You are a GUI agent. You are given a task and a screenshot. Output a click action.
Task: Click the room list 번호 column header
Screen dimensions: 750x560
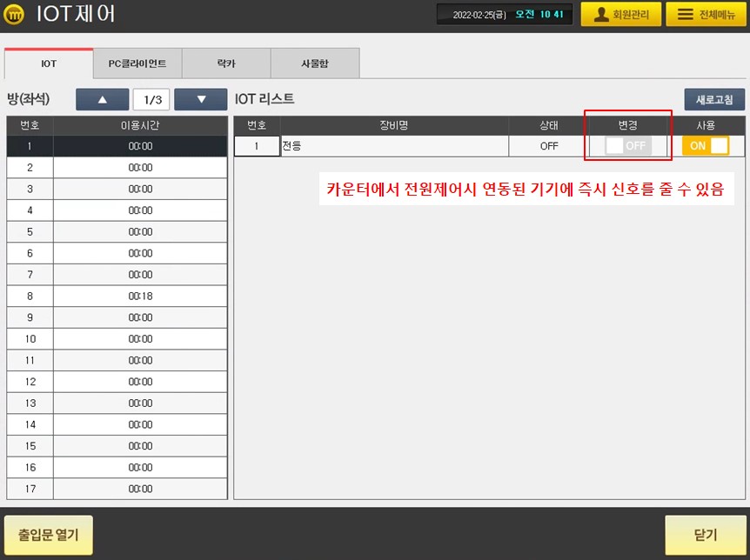[x=30, y=125]
